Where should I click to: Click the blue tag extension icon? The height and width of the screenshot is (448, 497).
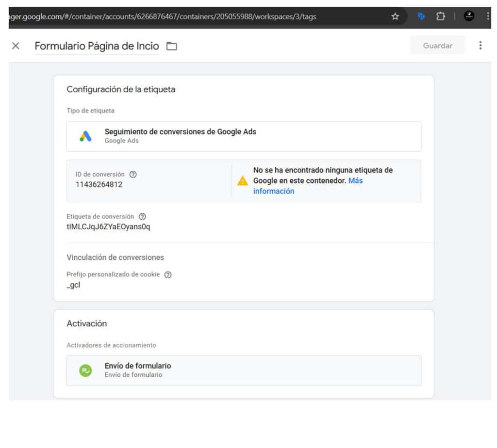(421, 16)
